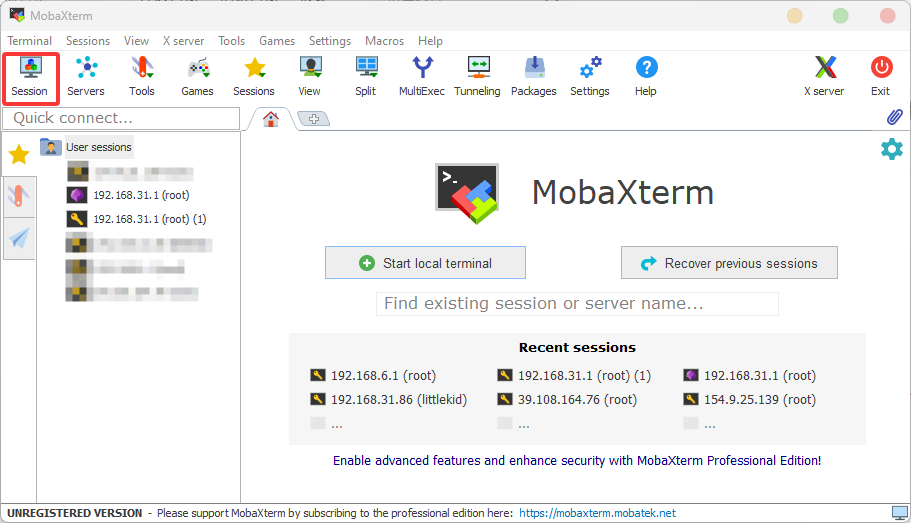Image resolution: width=911 pixels, height=523 pixels.
Task: Focus the Quick connect field
Action: [121, 118]
